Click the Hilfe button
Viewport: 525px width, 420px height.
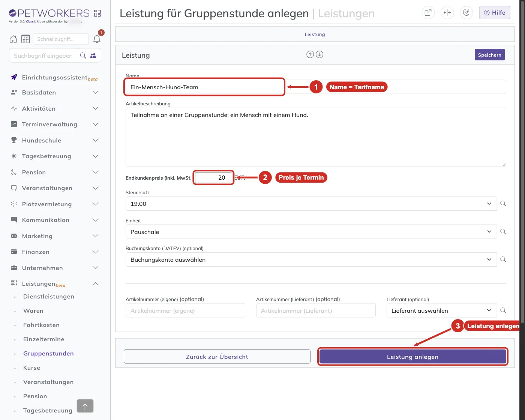tap(495, 13)
